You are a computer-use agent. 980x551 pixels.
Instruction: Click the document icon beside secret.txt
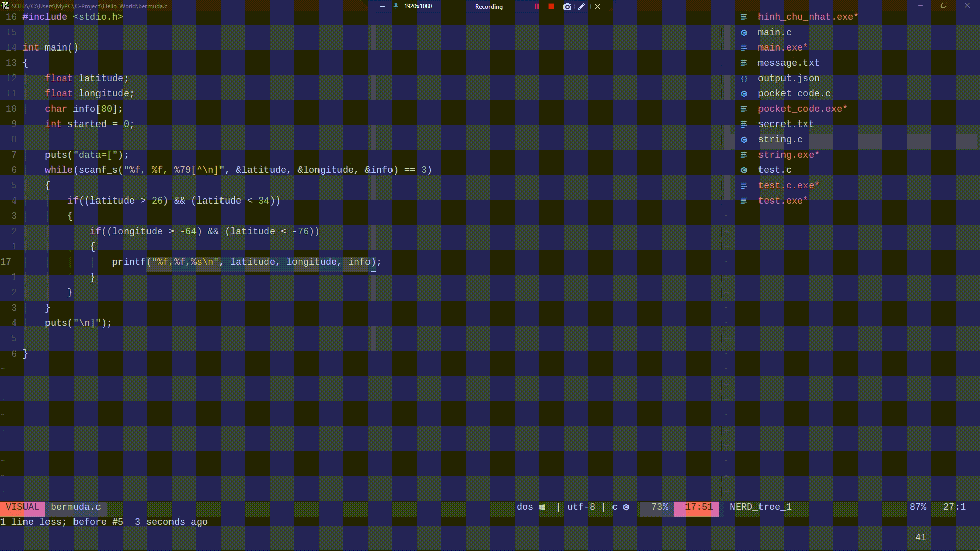click(744, 124)
